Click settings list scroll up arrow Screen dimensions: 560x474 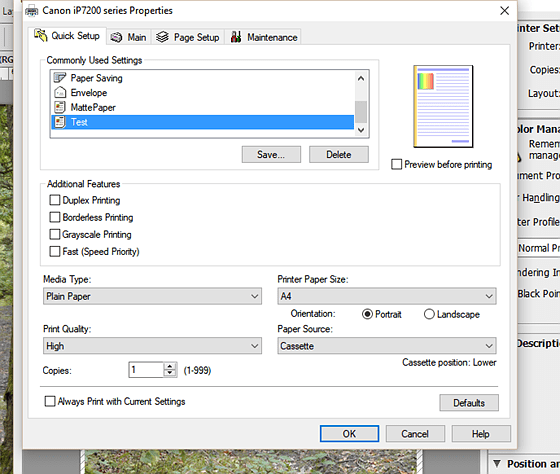[x=361, y=78]
